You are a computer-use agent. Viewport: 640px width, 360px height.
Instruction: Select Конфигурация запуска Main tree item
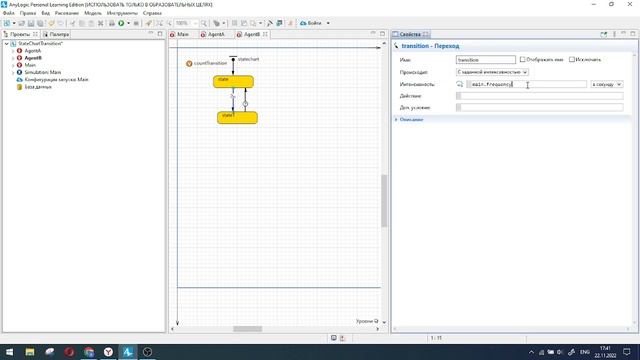pos(56,80)
